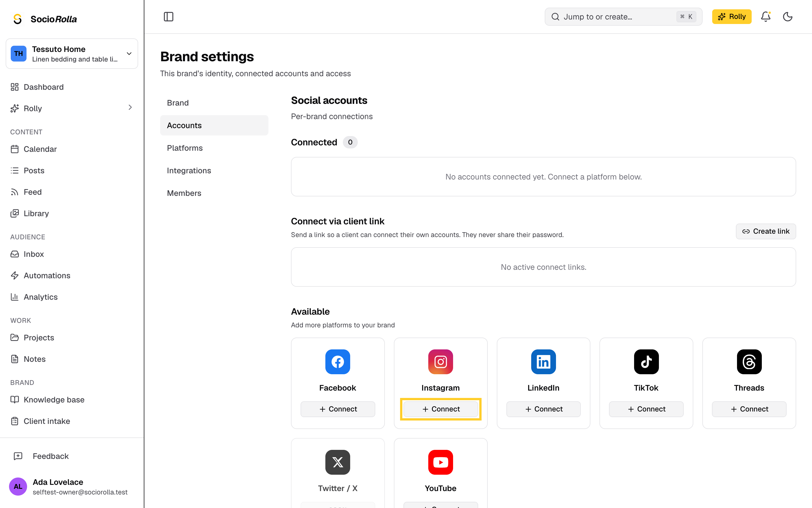This screenshot has width=812, height=508.
Task: Open the notifications bell
Action: [765, 16]
